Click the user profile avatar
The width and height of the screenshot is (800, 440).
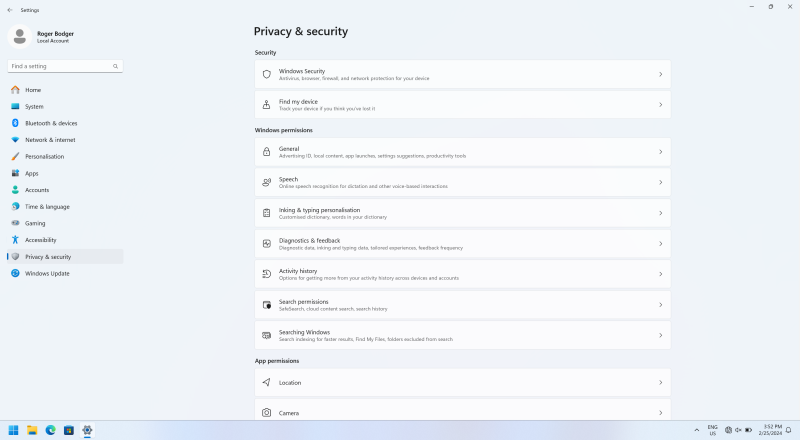20,36
